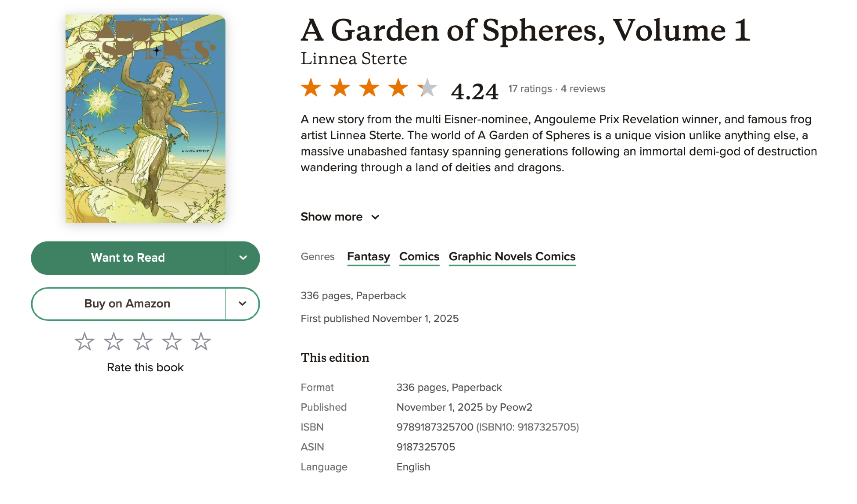The width and height of the screenshot is (857, 504).
Task: Click the Want to Read button
Action: click(x=128, y=258)
